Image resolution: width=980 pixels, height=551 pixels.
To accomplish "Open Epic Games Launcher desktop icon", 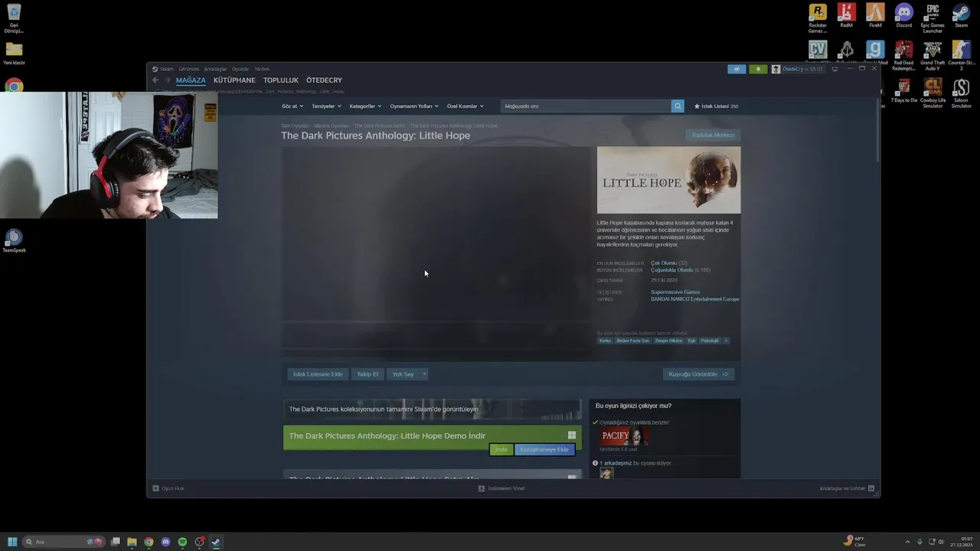I will coord(933,18).
